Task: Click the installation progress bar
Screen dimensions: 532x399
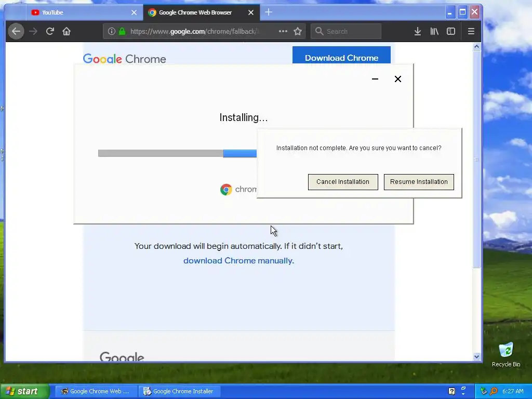Action: [178, 153]
